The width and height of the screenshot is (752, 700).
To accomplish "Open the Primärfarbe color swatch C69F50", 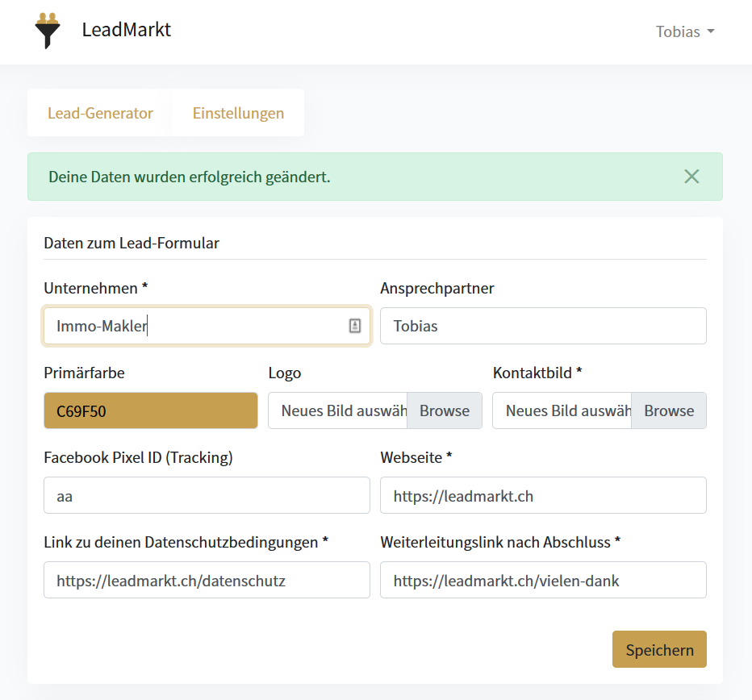I will pyautogui.click(x=150, y=410).
